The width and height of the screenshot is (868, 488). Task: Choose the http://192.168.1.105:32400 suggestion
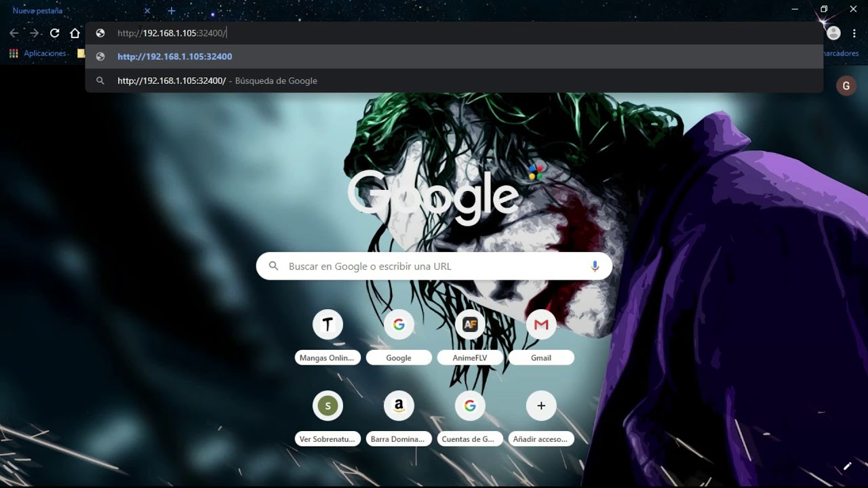point(454,57)
